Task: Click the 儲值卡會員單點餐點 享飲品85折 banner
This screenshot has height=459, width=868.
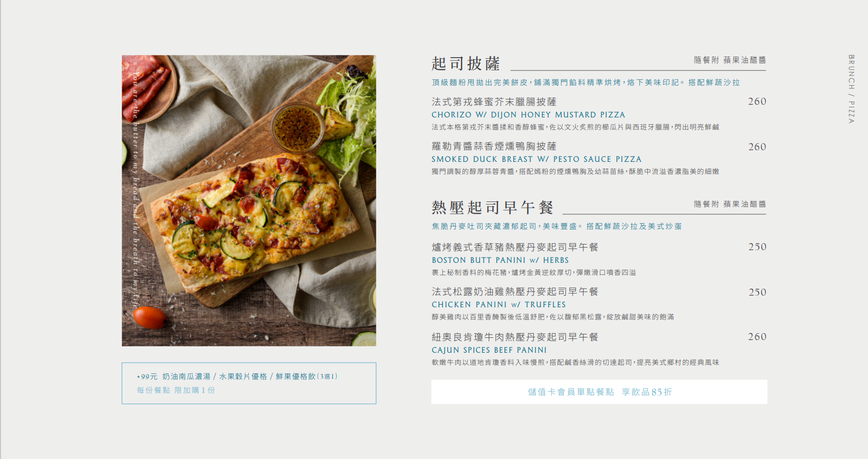Action: tap(599, 392)
